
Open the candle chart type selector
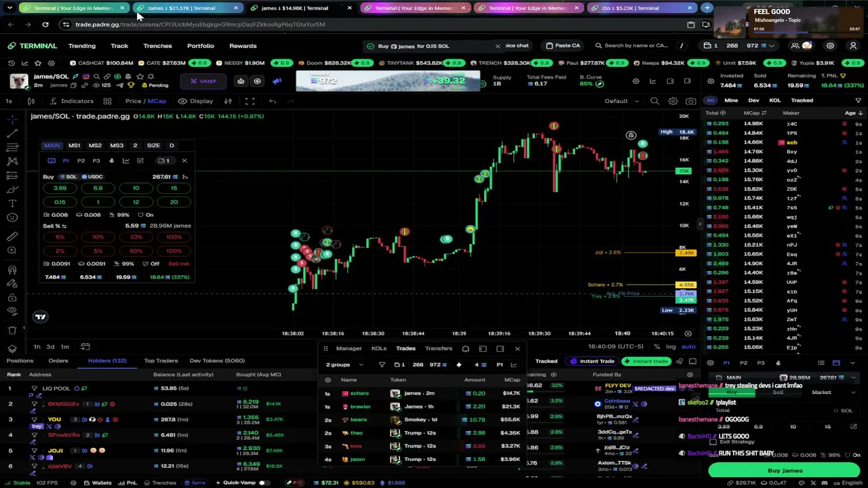[31, 101]
